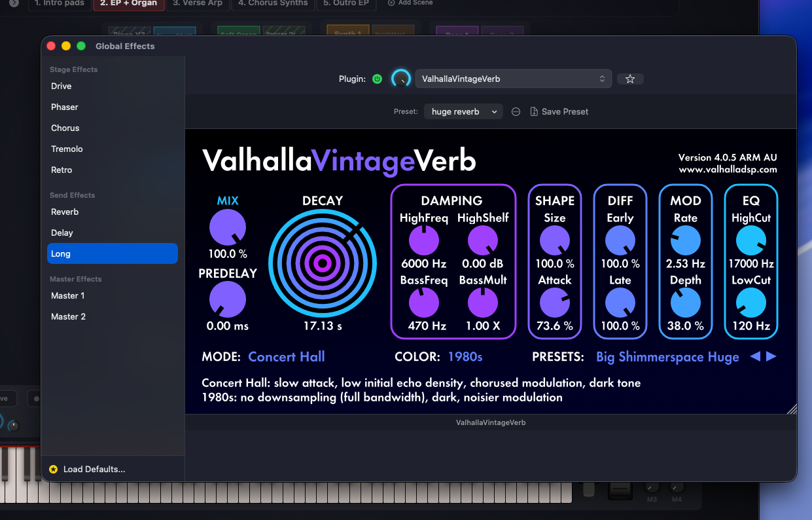This screenshot has width=812, height=520.
Task: Select Phaser in Stage Effects
Action: [x=113, y=107]
